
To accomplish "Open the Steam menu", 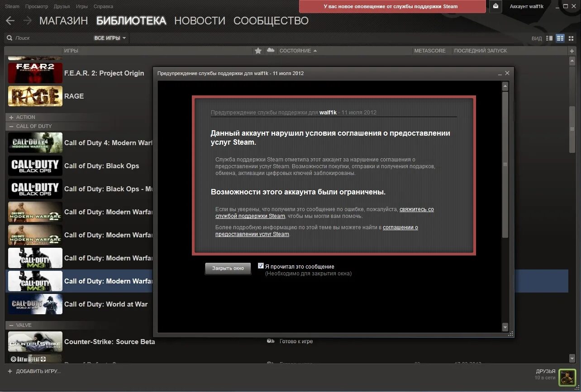I will click(12, 6).
